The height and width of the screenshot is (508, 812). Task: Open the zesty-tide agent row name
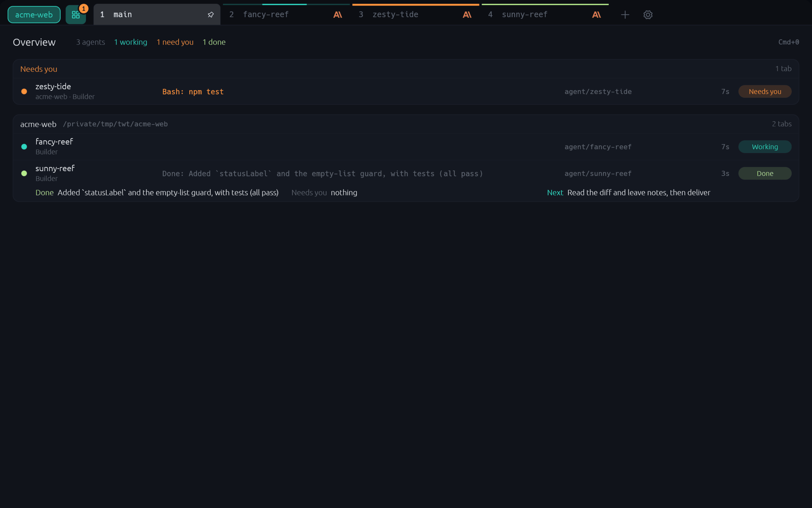53,86
